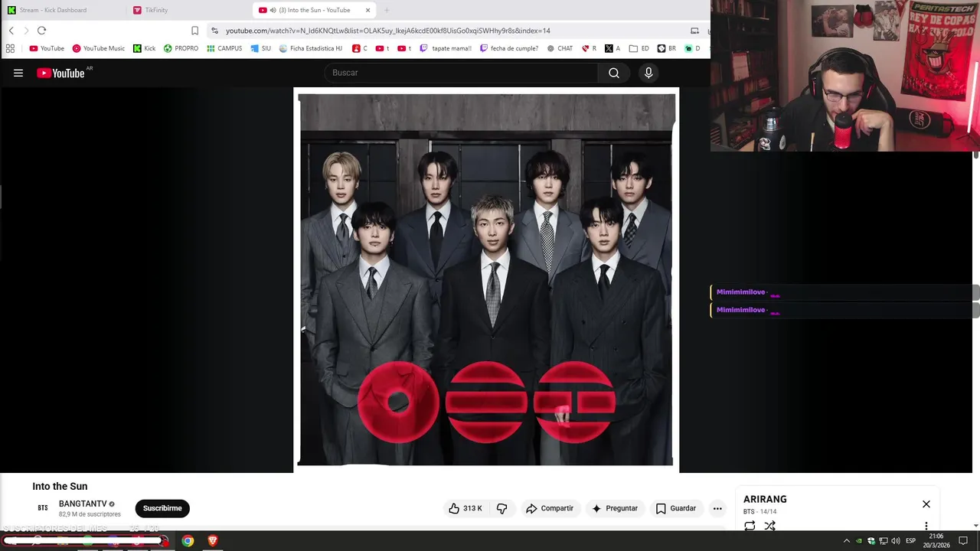The width and height of the screenshot is (980, 551).
Task: Dislike the video
Action: (x=502, y=508)
